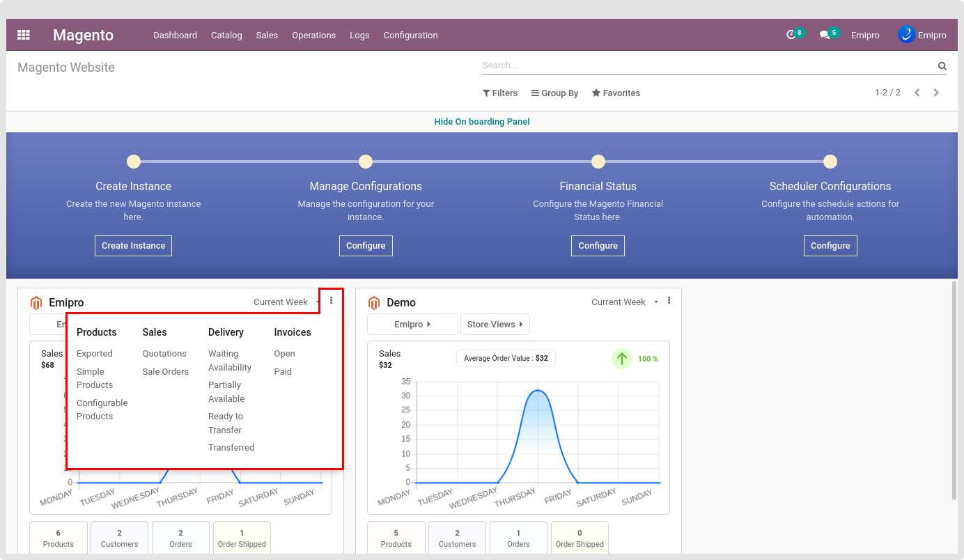964x560 pixels.
Task: Open the 0 Order Shipped tile on the Demo card
Action: pyautogui.click(x=580, y=538)
